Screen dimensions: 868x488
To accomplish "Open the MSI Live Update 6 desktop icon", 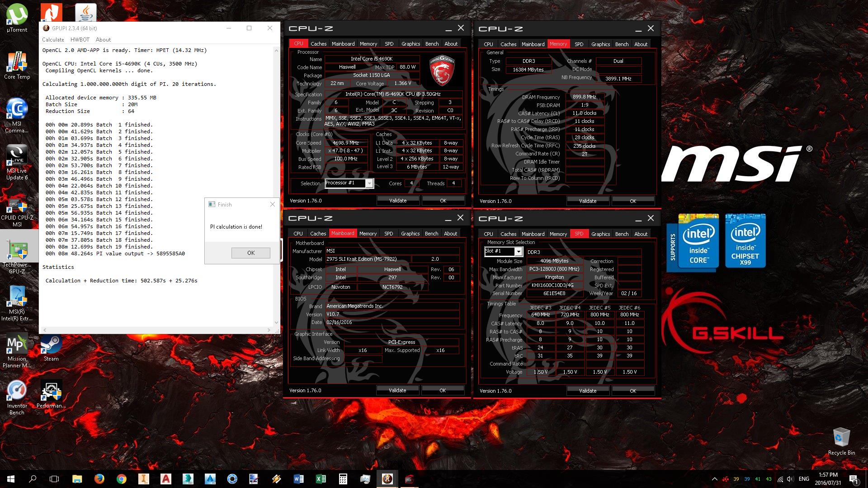I will [17, 163].
